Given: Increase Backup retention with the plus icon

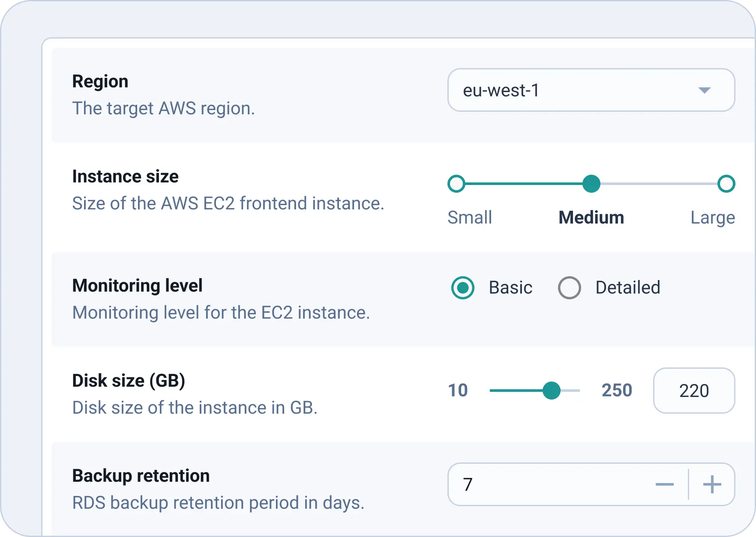Looking at the screenshot, I should tap(712, 484).
